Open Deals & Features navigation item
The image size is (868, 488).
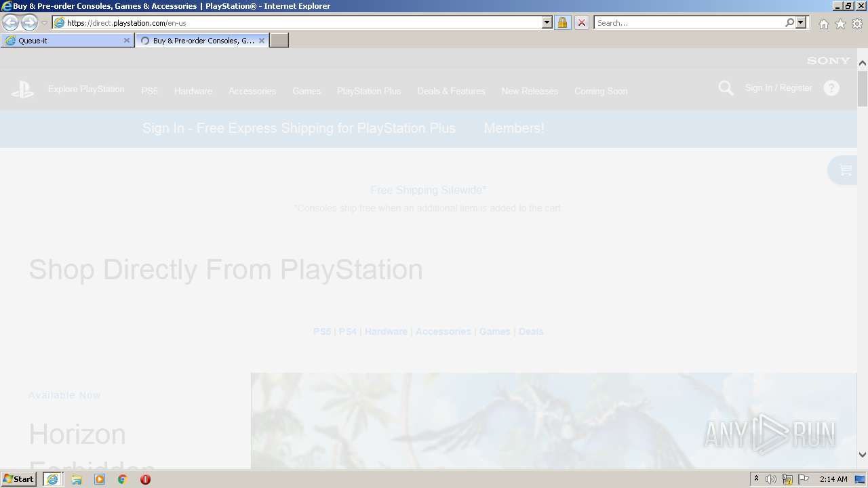[451, 91]
